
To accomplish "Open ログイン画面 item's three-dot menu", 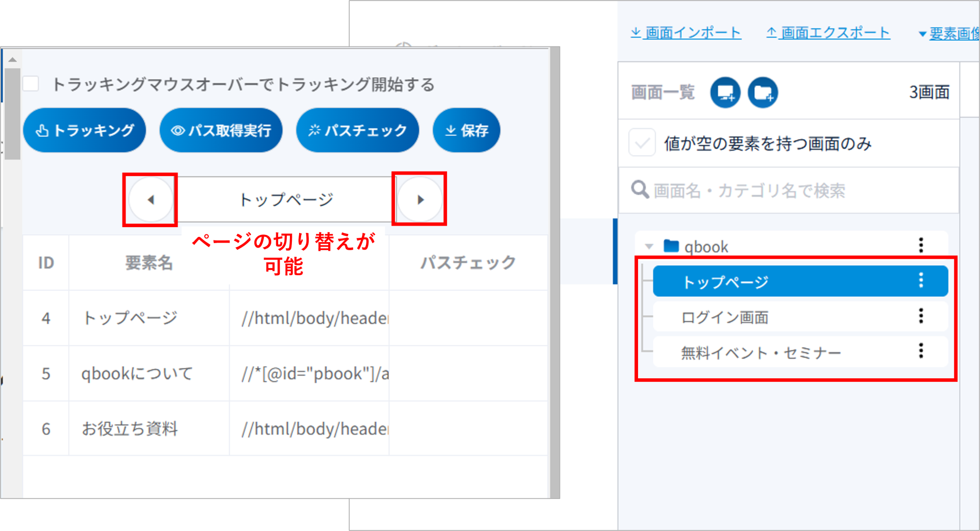I will [x=921, y=316].
